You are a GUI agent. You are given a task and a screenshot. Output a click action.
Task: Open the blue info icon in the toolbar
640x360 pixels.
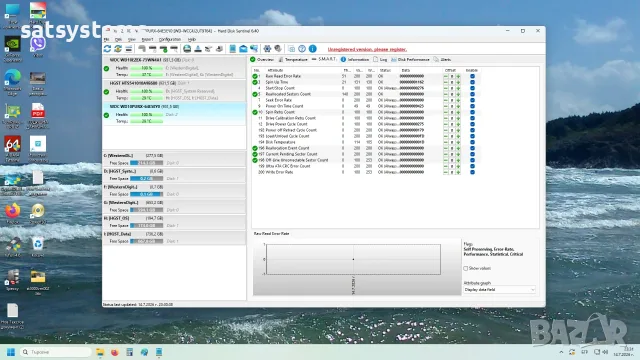[313, 49]
